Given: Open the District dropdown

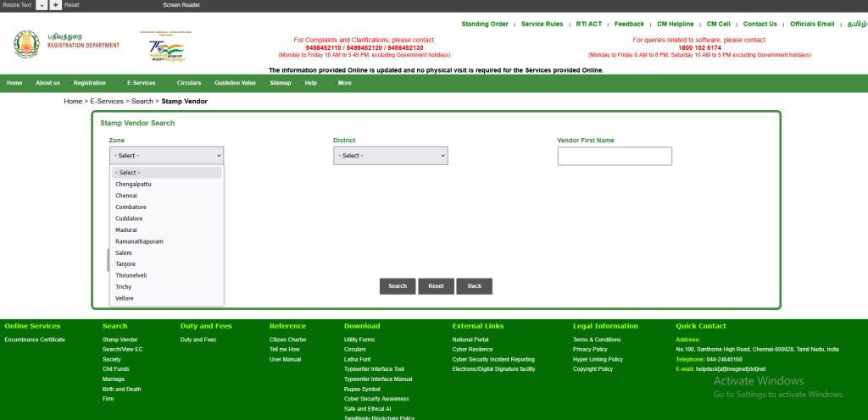Looking at the screenshot, I should [390, 156].
